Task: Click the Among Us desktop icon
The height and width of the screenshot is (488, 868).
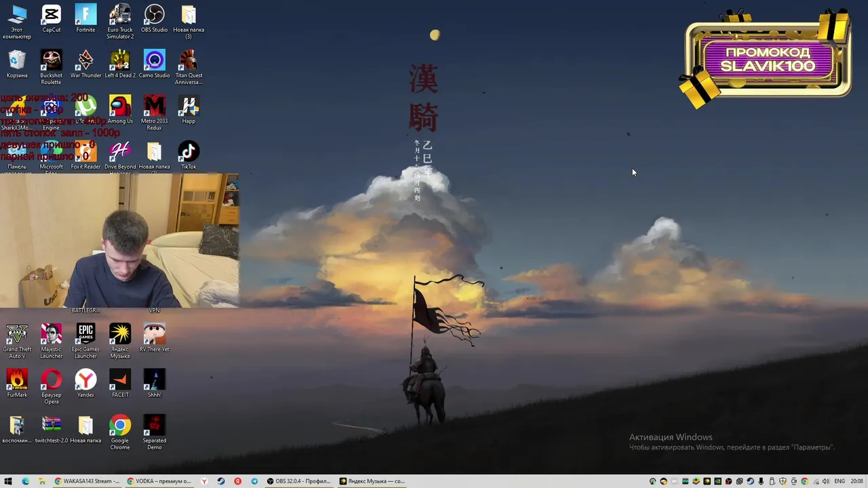Action: pos(120,110)
